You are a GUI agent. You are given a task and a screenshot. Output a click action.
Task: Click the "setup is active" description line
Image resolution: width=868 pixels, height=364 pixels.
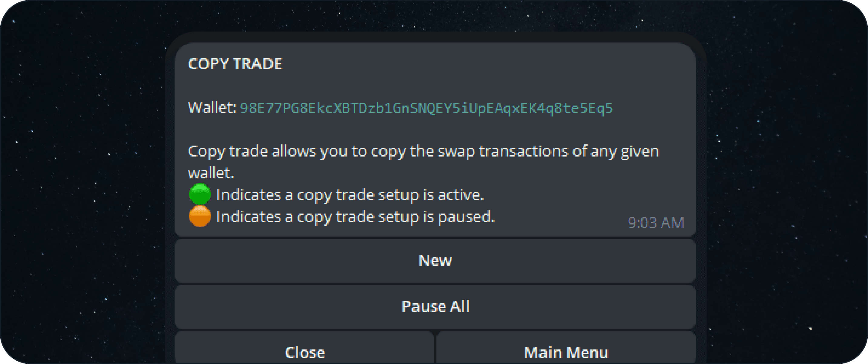click(350, 195)
